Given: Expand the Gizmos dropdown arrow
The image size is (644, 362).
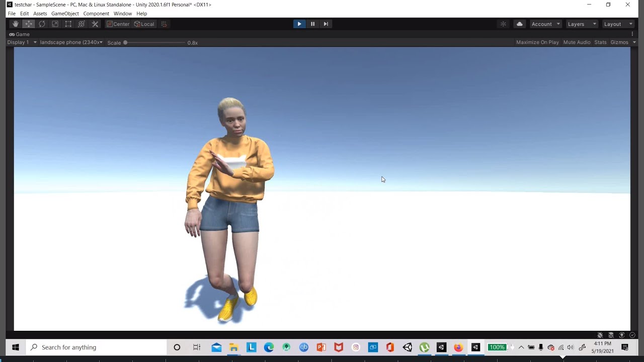Looking at the screenshot, I should click(x=634, y=42).
